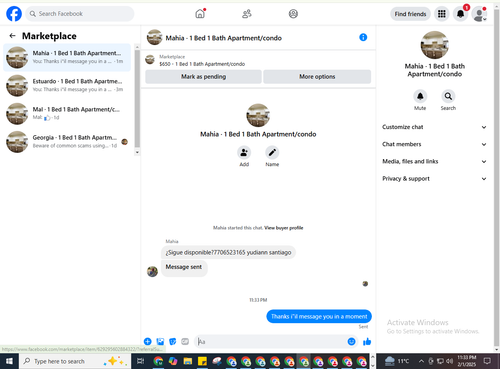Open the Mal conversation
Screen dimensions: 500x369
[x=67, y=113]
